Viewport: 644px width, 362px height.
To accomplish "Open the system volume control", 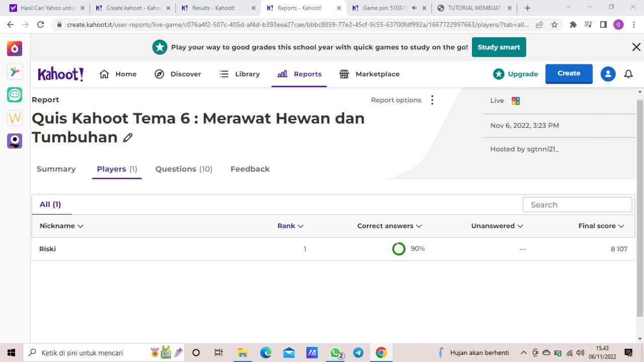I will pyautogui.click(x=580, y=353).
